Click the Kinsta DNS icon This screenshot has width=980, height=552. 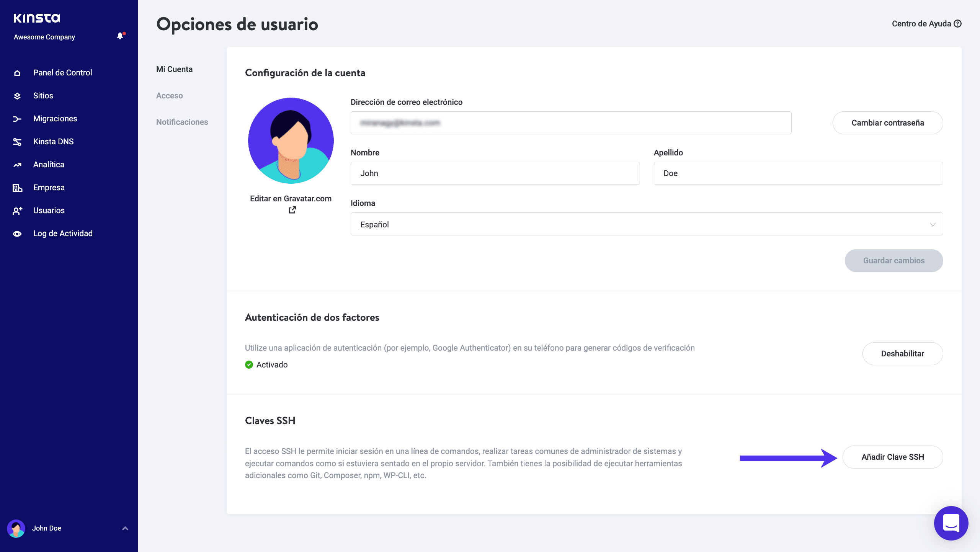pos(17,142)
